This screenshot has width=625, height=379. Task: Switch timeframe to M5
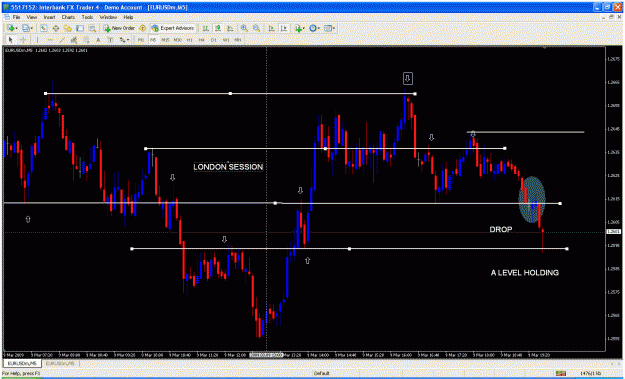[153, 40]
